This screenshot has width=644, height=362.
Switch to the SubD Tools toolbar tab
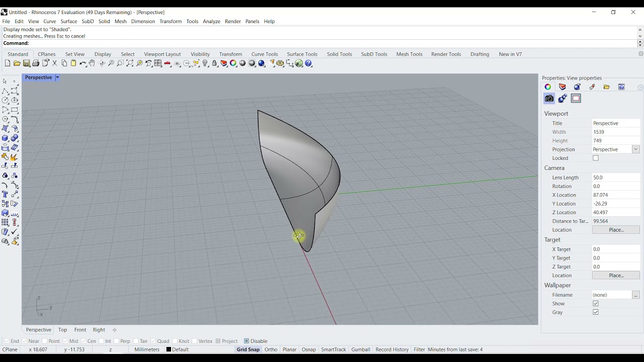[x=374, y=54]
